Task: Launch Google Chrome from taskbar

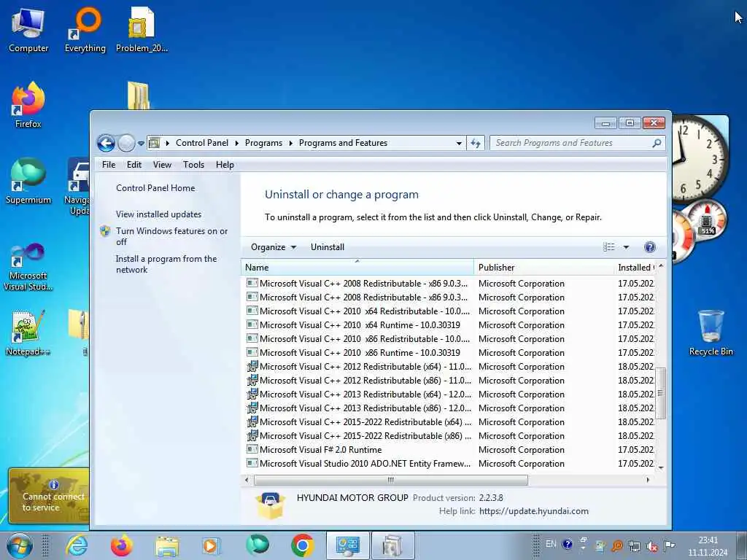Action: tap(302, 545)
